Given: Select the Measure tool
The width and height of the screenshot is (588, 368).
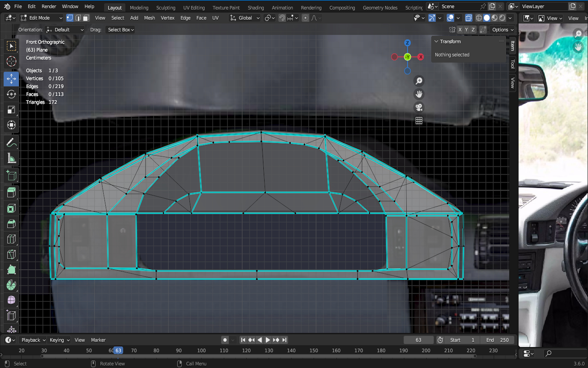Looking at the screenshot, I should [x=11, y=159].
